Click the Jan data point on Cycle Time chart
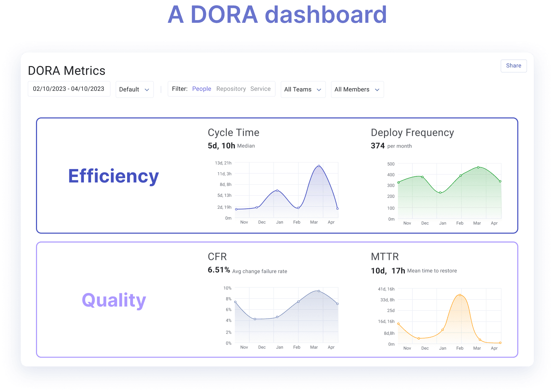This screenshot has width=553, height=392. [x=277, y=191]
